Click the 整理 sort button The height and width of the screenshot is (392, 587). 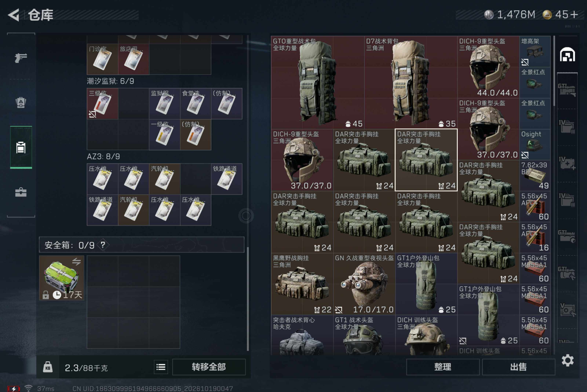(443, 367)
